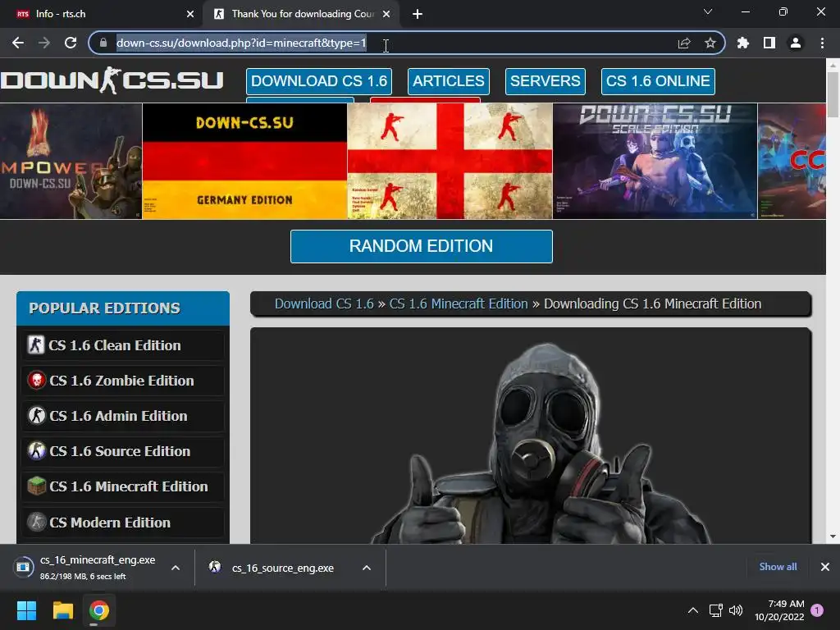840x630 pixels.
Task: Click the forward navigation arrow
Action: point(44,43)
